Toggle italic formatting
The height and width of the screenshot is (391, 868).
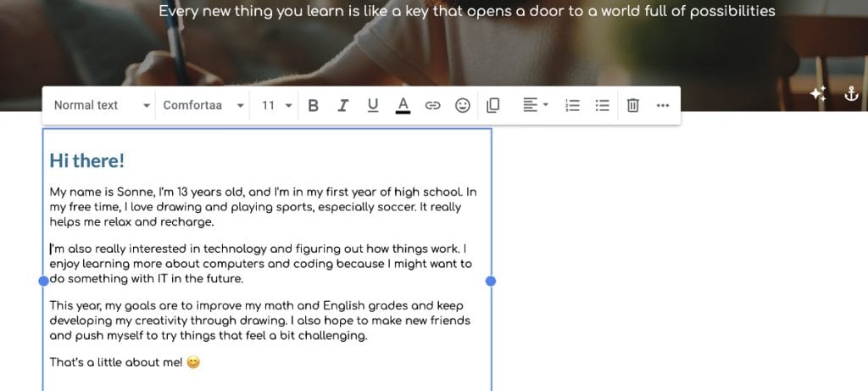click(342, 105)
